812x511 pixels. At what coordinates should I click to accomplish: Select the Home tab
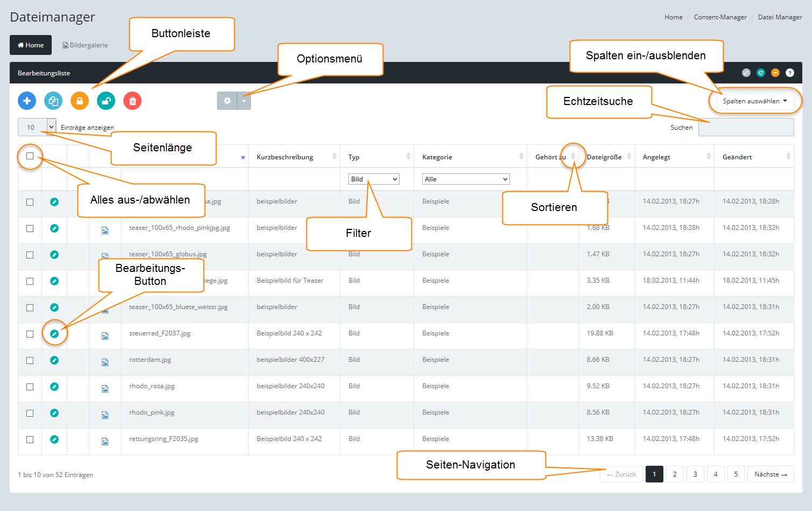(31, 45)
